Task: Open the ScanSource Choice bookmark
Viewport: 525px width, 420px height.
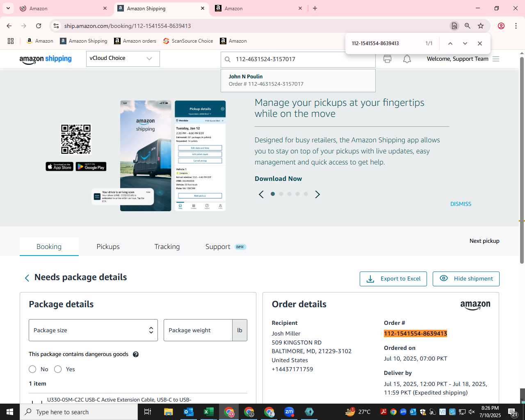Action: [188, 41]
